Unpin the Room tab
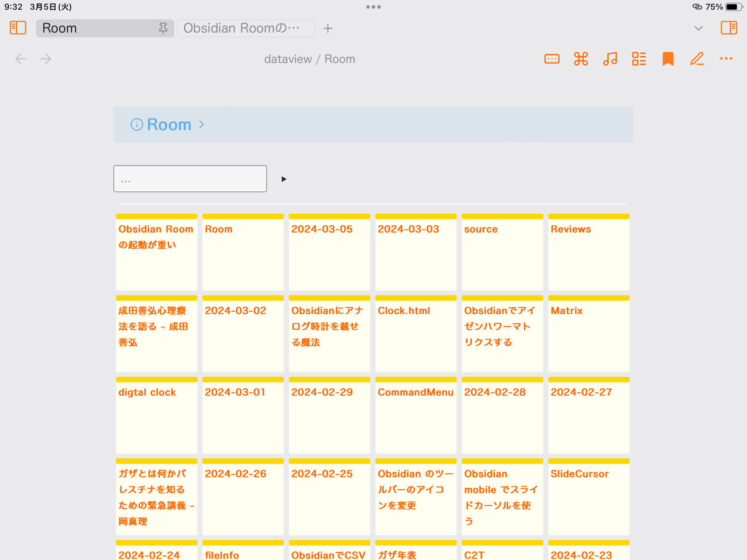747x560 pixels. 163,28
